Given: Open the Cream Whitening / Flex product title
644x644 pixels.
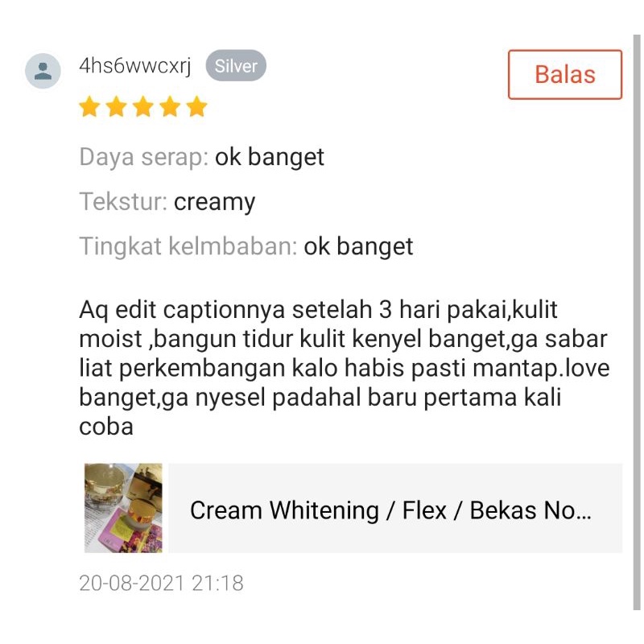Looking at the screenshot, I should pos(390,510).
